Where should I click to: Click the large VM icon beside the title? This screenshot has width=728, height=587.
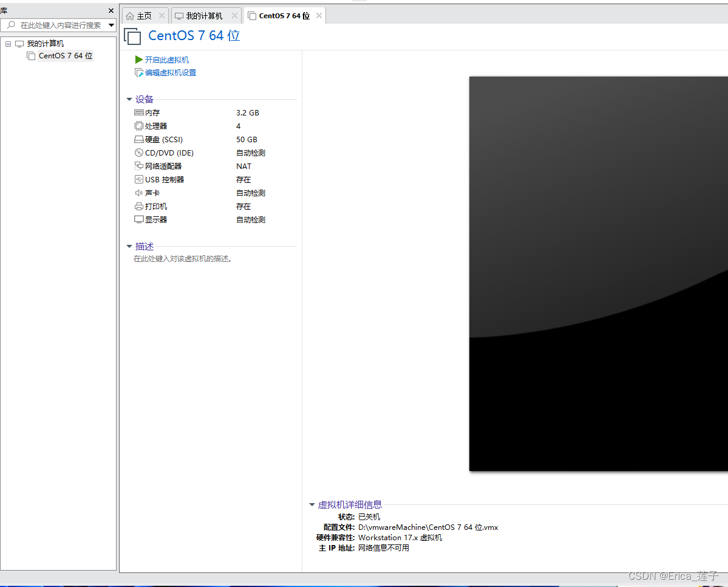click(132, 36)
